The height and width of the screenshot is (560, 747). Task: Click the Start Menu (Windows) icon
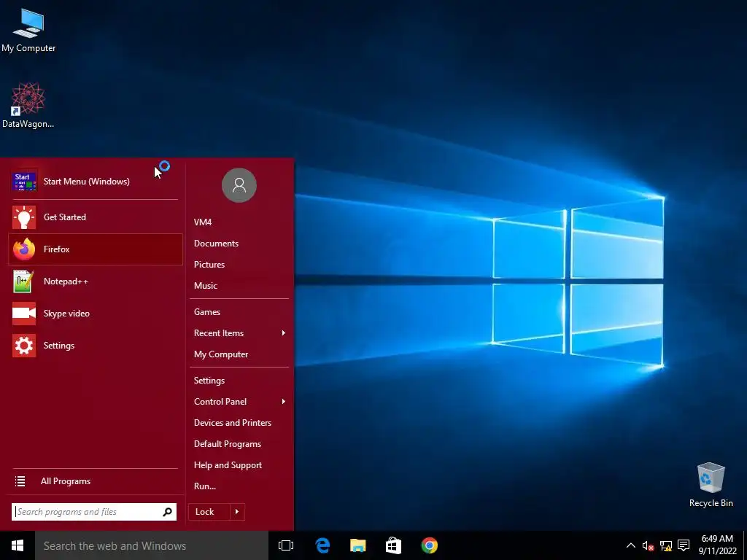tap(24, 181)
